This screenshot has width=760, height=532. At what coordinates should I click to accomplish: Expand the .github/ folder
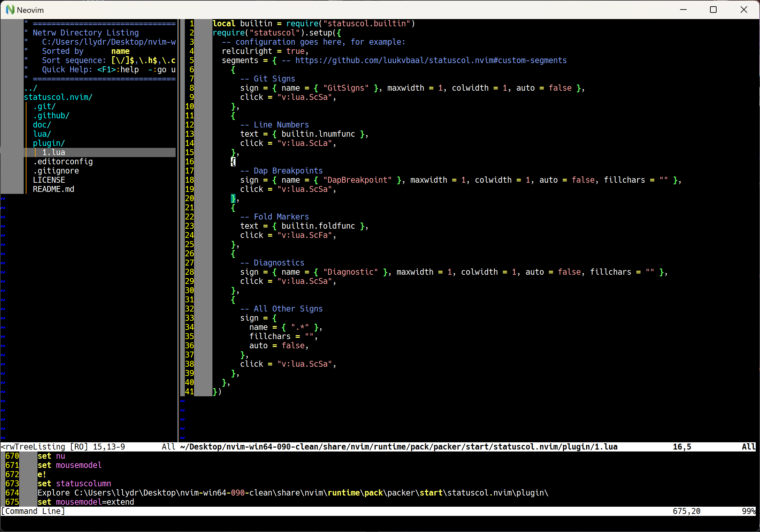(x=51, y=115)
